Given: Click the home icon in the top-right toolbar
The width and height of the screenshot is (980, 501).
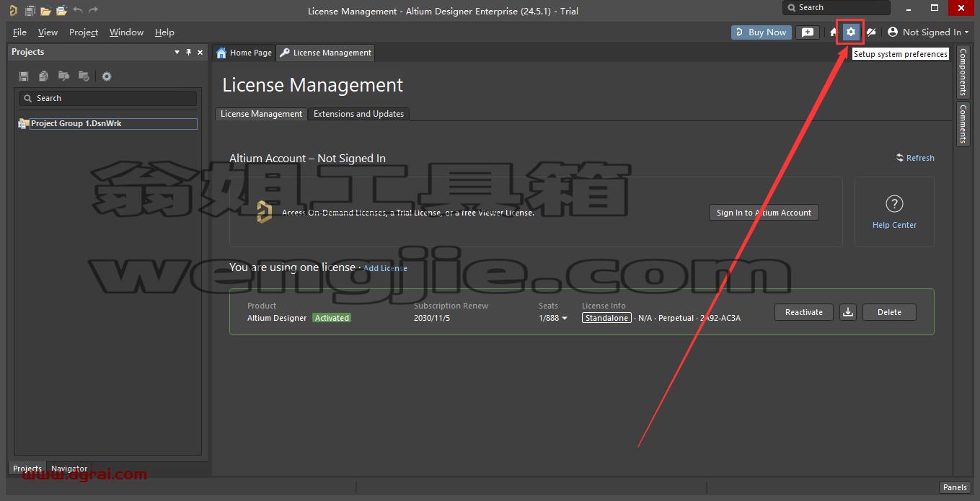Looking at the screenshot, I should 833,32.
